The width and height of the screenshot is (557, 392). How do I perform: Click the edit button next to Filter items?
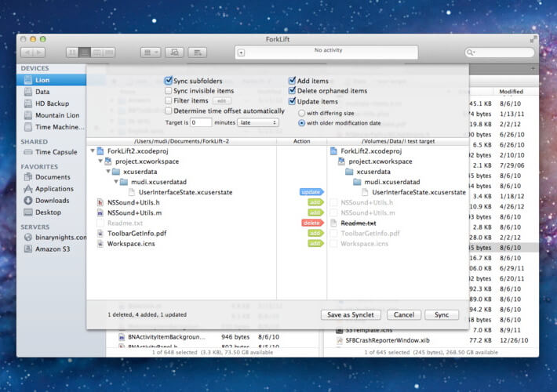(x=222, y=101)
